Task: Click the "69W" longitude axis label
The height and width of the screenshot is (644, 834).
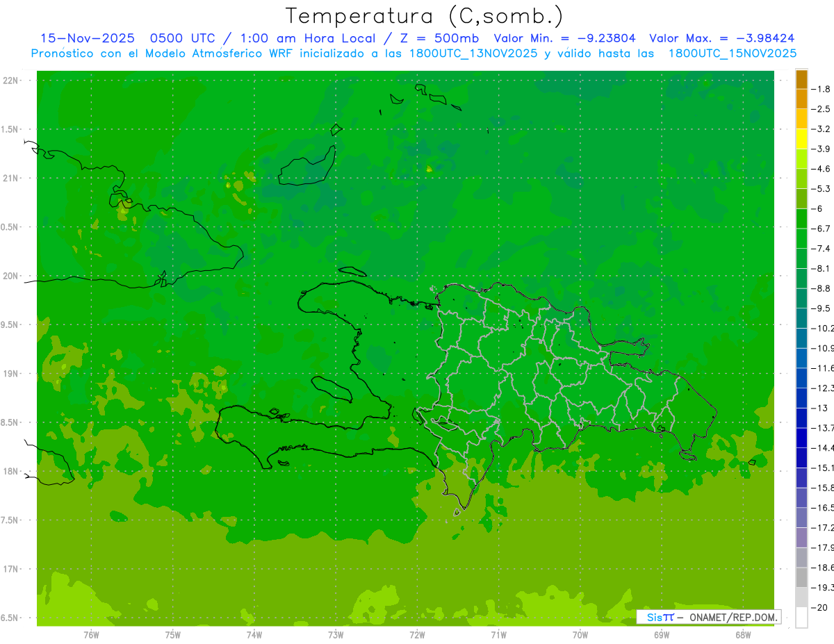Action: 662,634
